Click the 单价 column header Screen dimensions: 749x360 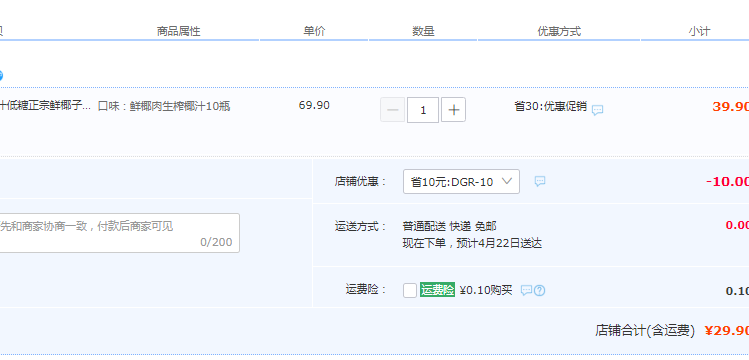(x=314, y=32)
